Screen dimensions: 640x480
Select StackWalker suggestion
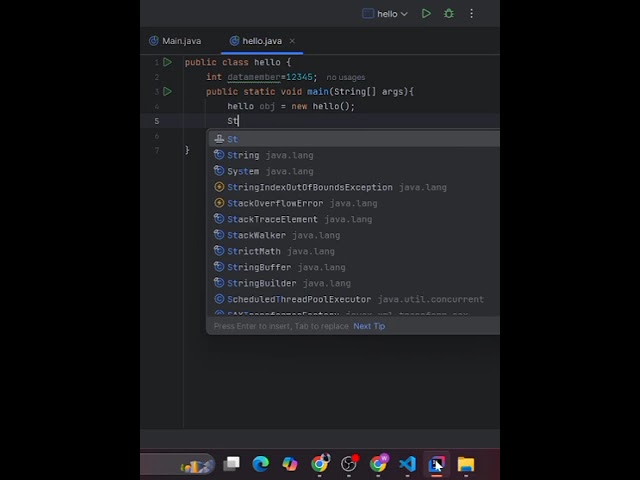coord(354,235)
